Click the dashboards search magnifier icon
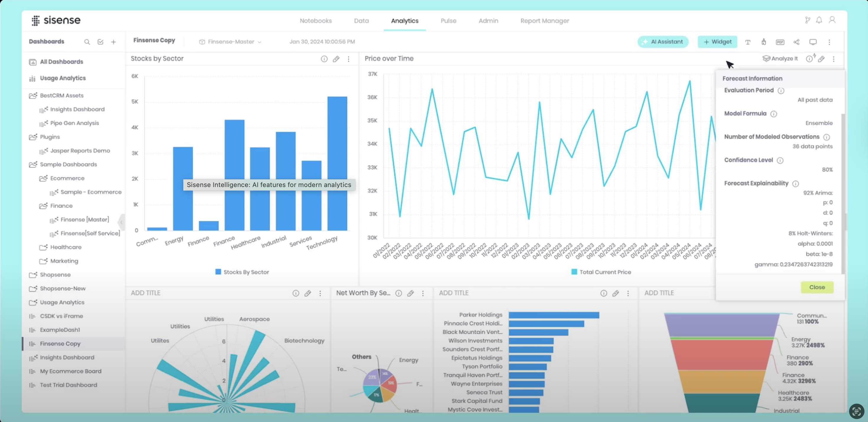 point(87,42)
